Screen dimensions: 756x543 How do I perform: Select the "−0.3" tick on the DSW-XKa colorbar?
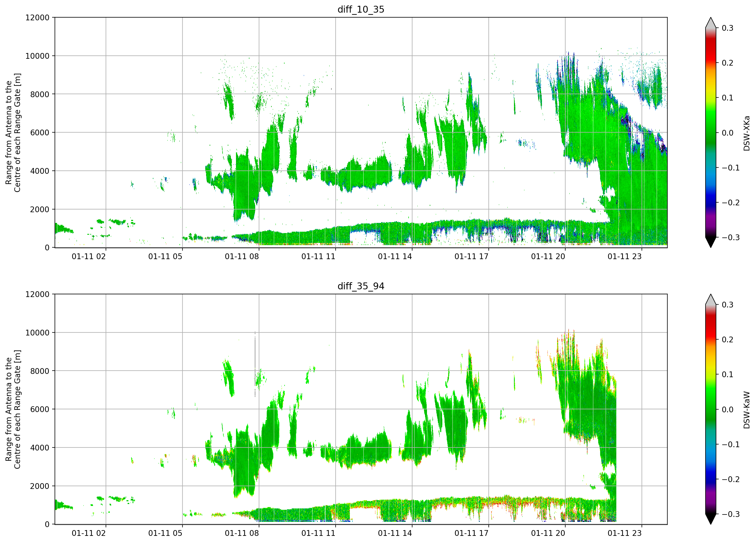pyautogui.click(x=731, y=237)
